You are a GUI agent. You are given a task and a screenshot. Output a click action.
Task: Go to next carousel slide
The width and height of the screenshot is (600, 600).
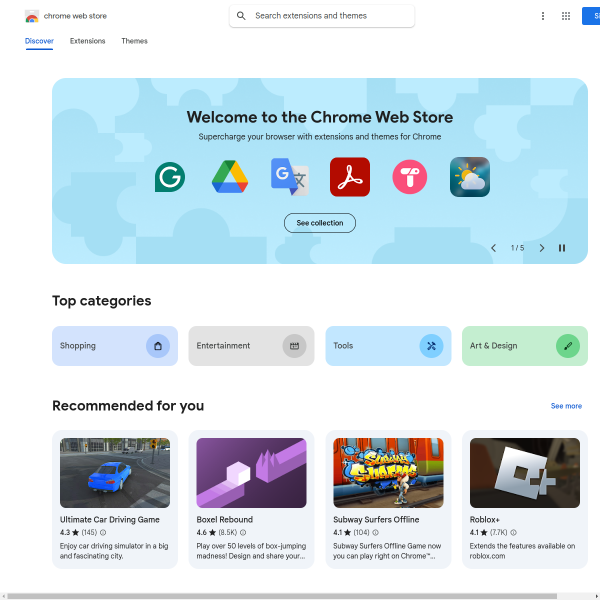click(541, 248)
